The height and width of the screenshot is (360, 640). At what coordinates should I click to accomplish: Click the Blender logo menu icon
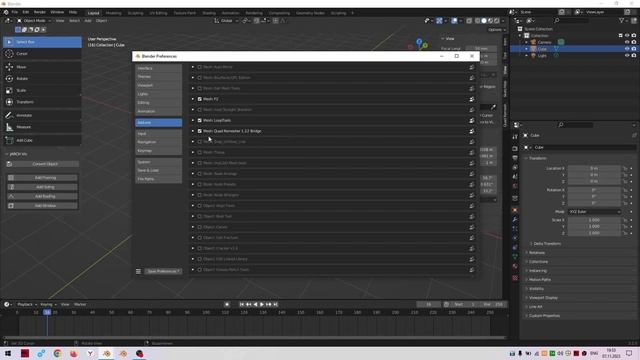pyautogui.click(x=6, y=12)
